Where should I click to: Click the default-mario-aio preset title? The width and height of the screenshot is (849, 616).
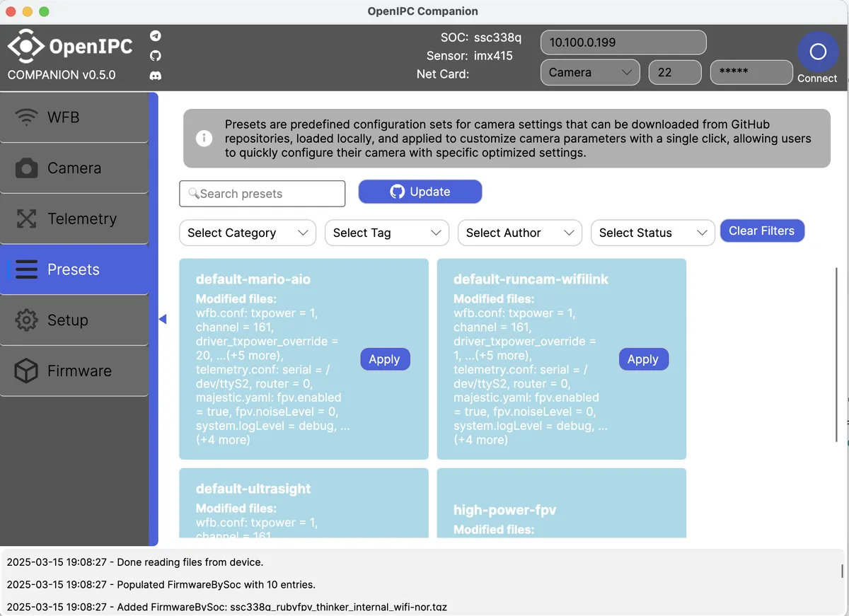(x=253, y=279)
